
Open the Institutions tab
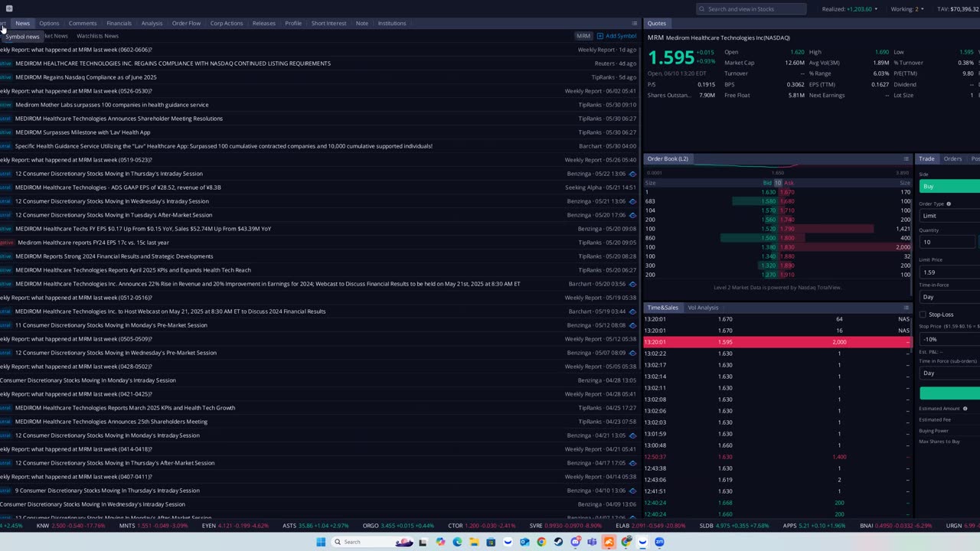[391, 23]
